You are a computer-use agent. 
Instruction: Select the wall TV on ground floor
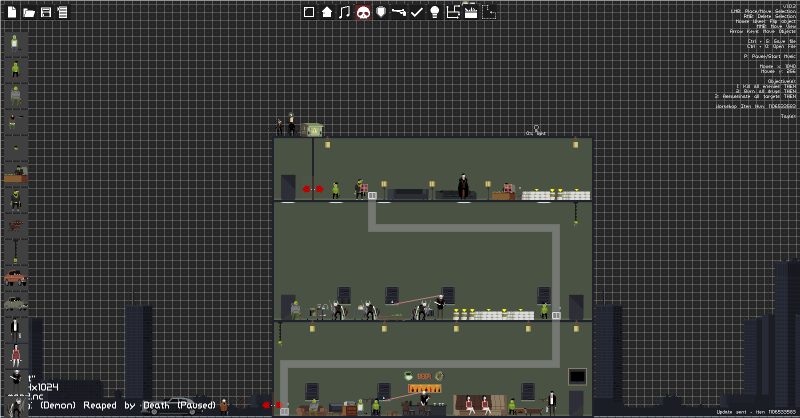(578, 377)
